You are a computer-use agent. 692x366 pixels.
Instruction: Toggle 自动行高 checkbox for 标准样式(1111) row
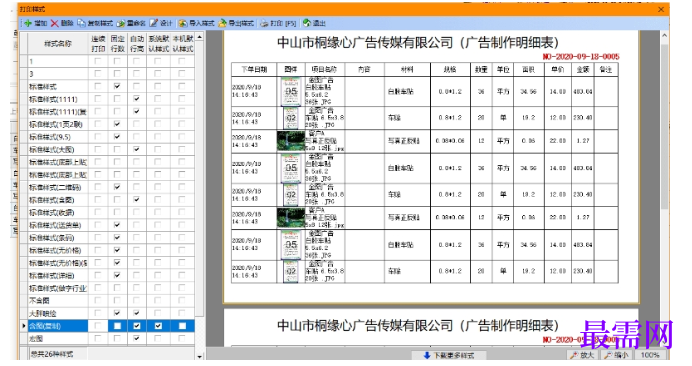(136, 99)
